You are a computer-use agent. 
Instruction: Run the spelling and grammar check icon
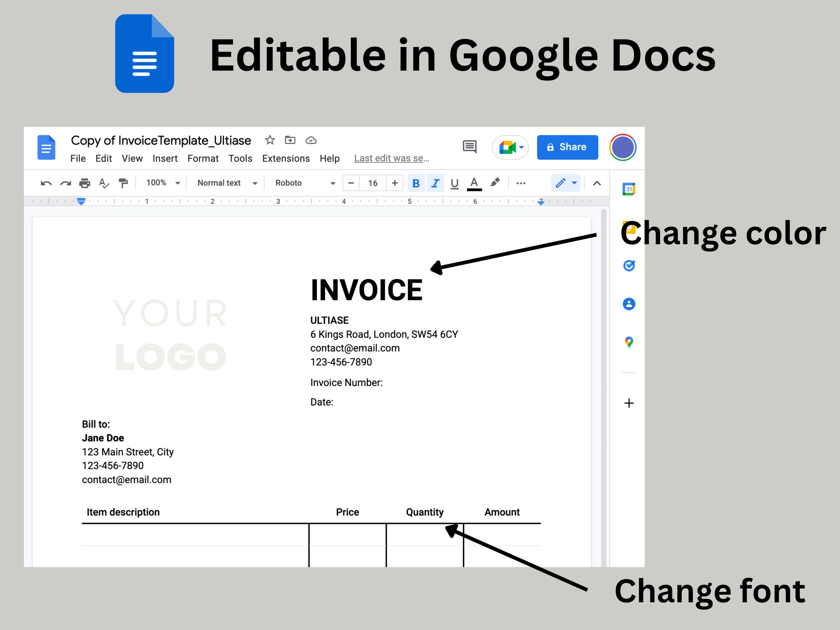tap(104, 184)
